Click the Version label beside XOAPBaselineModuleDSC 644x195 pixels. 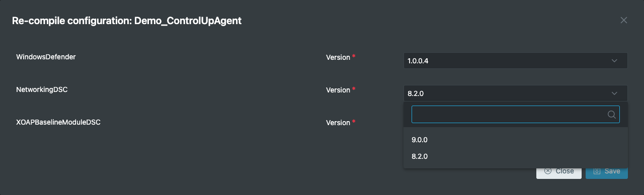point(338,123)
